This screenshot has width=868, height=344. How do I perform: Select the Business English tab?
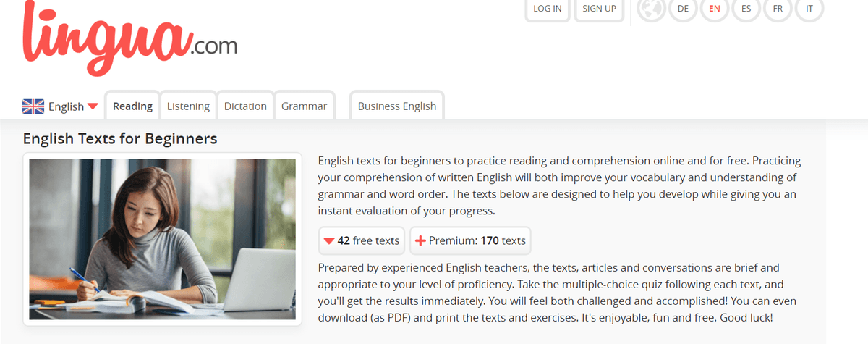397,106
